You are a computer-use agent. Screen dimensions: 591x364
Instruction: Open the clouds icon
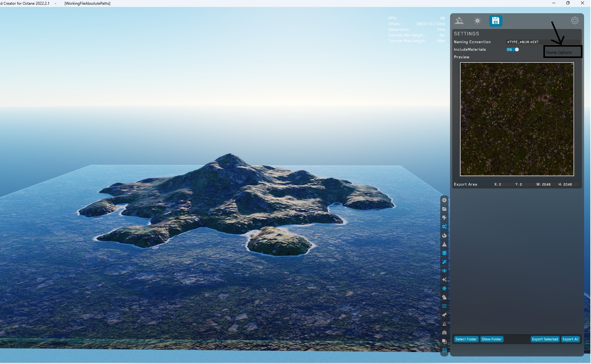click(444, 297)
